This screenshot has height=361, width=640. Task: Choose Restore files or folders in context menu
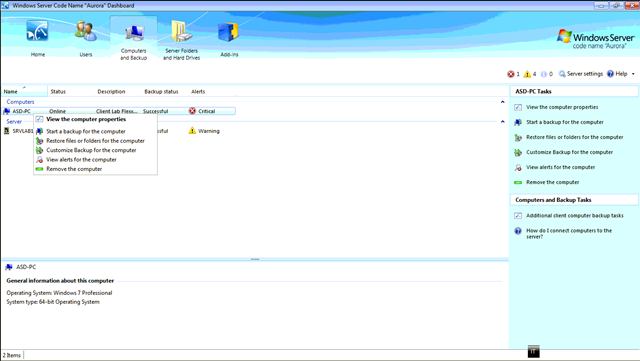pos(96,141)
